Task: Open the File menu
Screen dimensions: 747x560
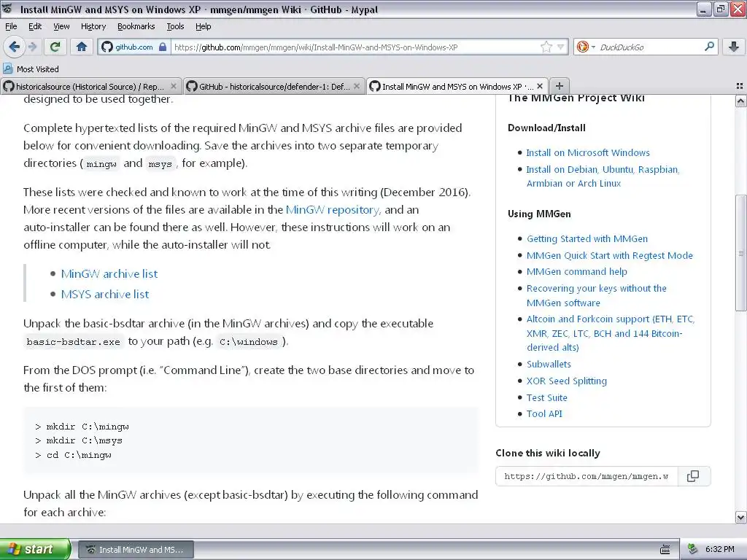Action: click(x=11, y=26)
